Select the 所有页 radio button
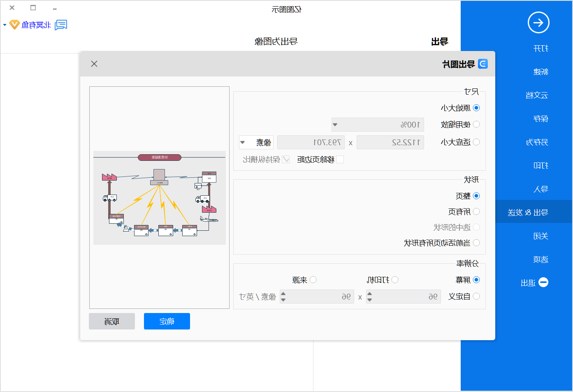The height and width of the screenshot is (392, 573). coord(476,211)
